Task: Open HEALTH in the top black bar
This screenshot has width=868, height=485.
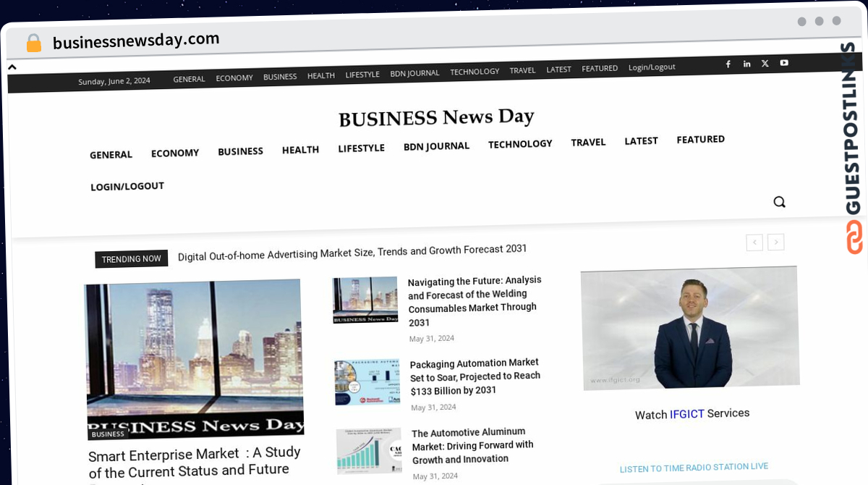Action: click(321, 75)
